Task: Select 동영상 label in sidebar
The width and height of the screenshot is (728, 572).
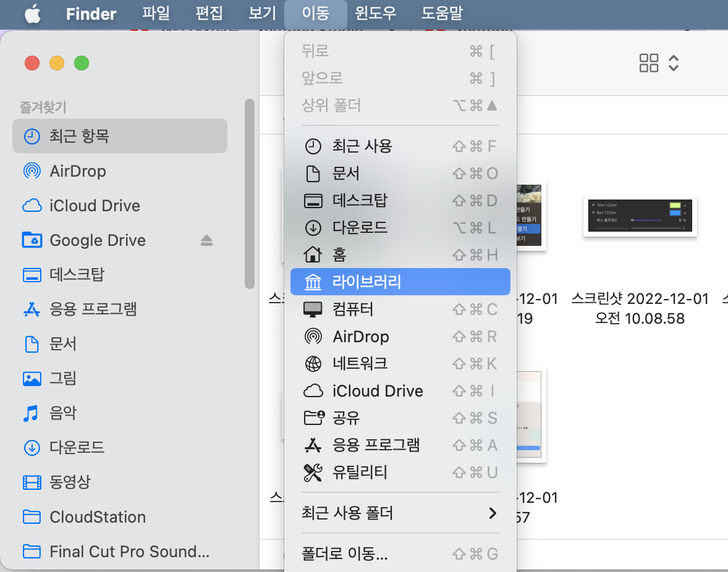Action: click(70, 482)
